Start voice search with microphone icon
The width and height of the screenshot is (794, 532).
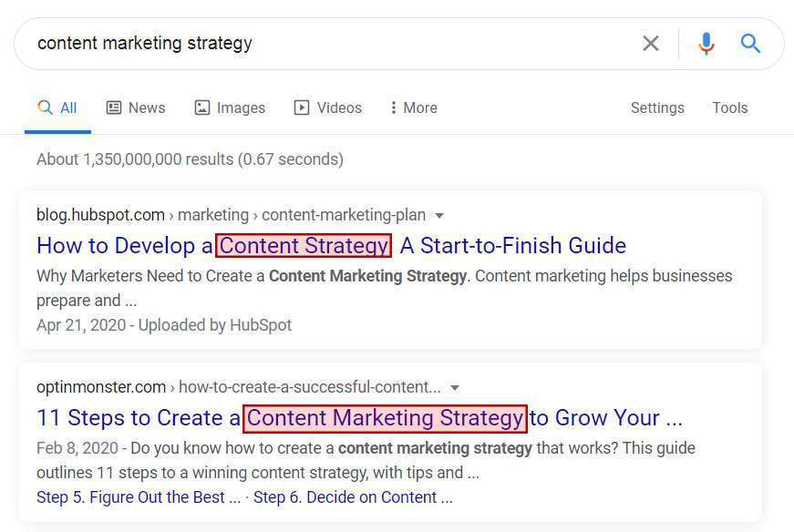(x=706, y=44)
